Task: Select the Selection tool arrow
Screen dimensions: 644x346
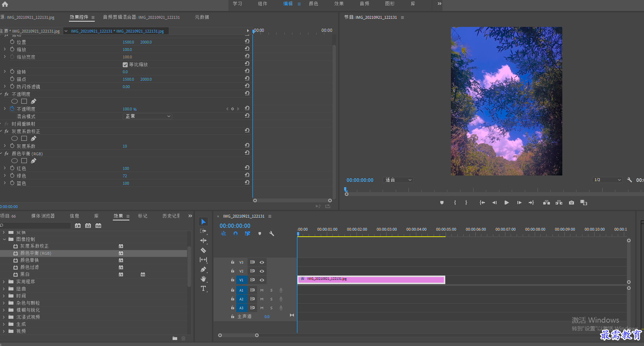Action: point(203,222)
